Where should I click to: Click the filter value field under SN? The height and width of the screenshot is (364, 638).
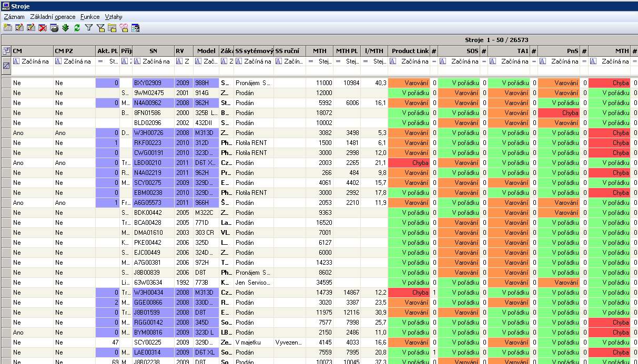tap(154, 70)
